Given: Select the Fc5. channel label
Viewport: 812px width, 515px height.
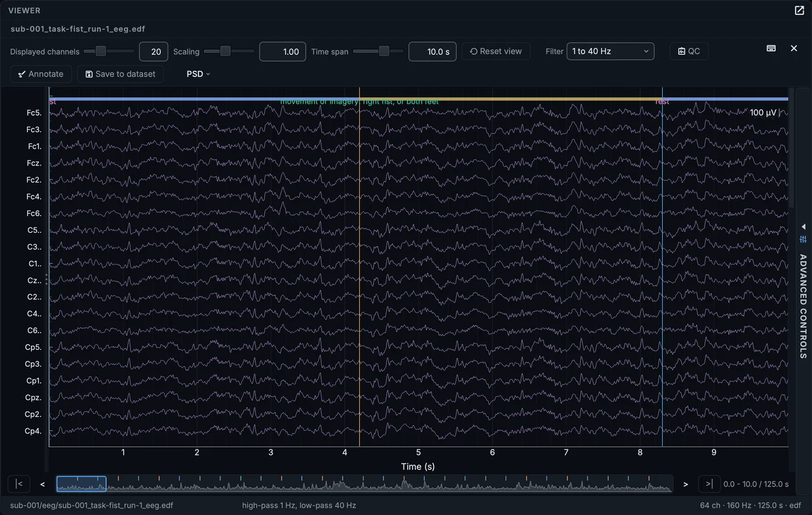Looking at the screenshot, I should 34,113.
